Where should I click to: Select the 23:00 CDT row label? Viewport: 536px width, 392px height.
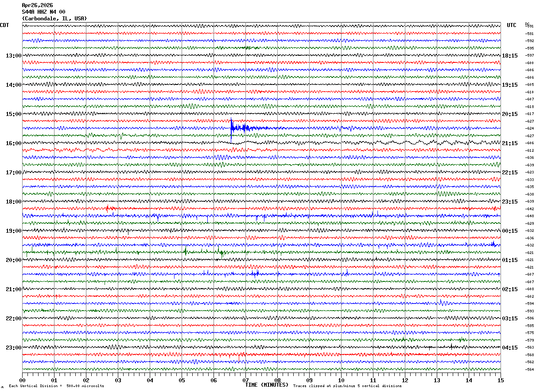point(13,348)
